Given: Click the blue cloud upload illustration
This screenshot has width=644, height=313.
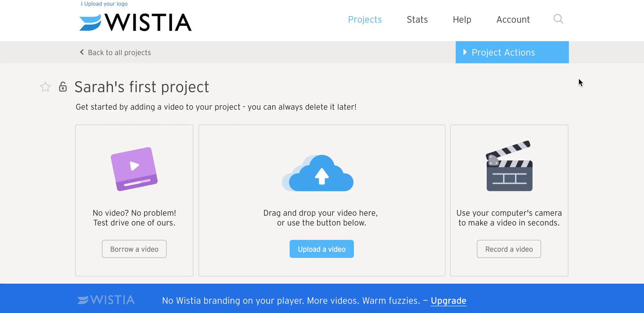Looking at the screenshot, I should [x=318, y=173].
